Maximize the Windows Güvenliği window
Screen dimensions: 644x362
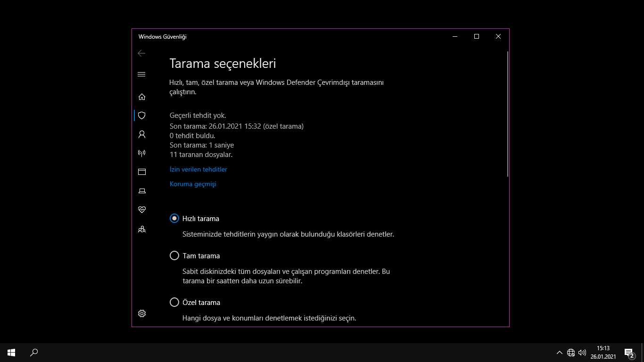tap(477, 36)
